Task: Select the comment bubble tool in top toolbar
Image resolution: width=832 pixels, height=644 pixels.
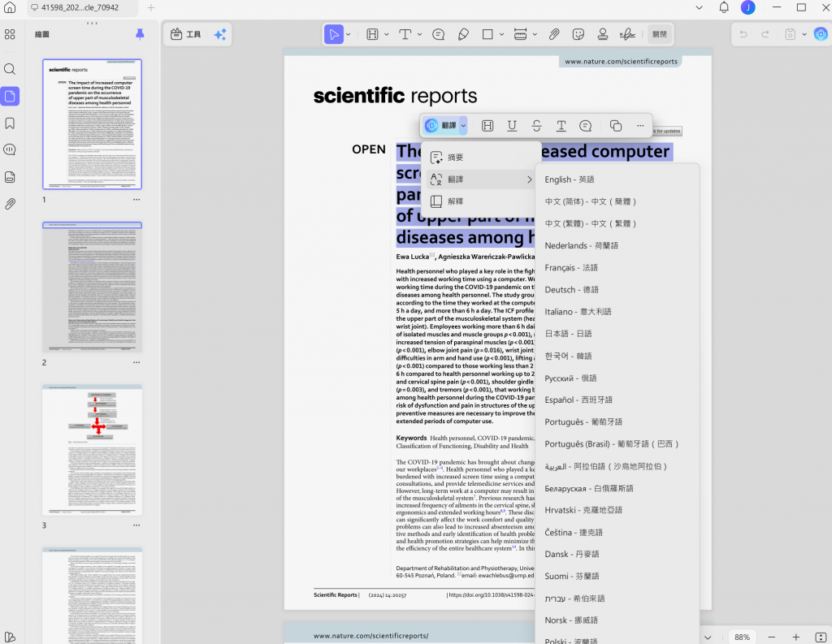Action: [438, 34]
